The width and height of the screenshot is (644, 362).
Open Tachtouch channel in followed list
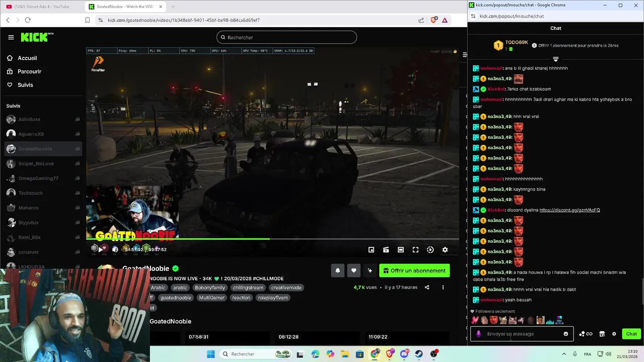pyautogui.click(x=43, y=193)
